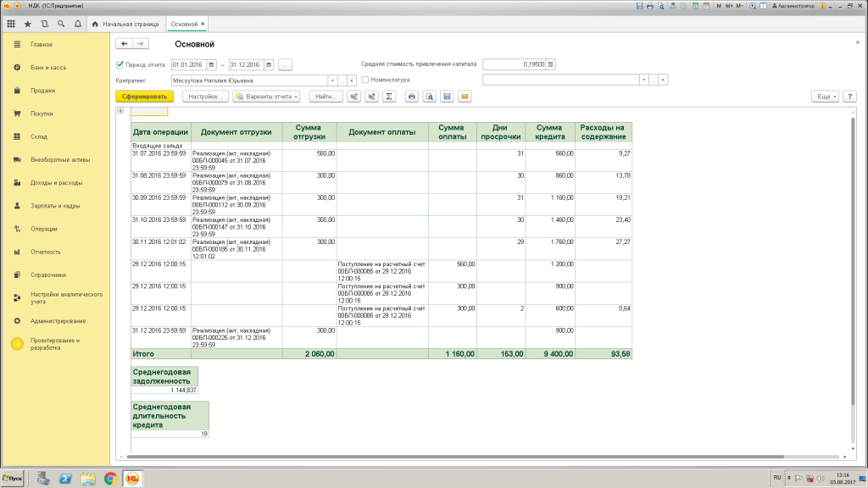Open calendar picker for start date 01.01.2016
868x488 pixels.
click(211, 64)
